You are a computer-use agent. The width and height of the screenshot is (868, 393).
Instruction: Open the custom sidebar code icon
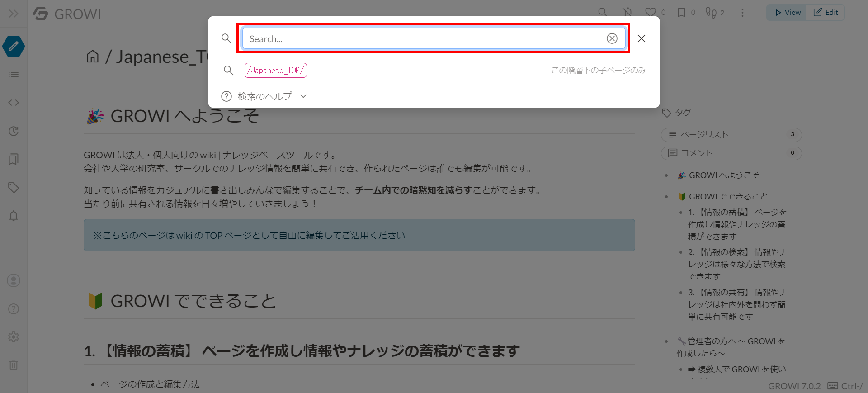point(14,103)
